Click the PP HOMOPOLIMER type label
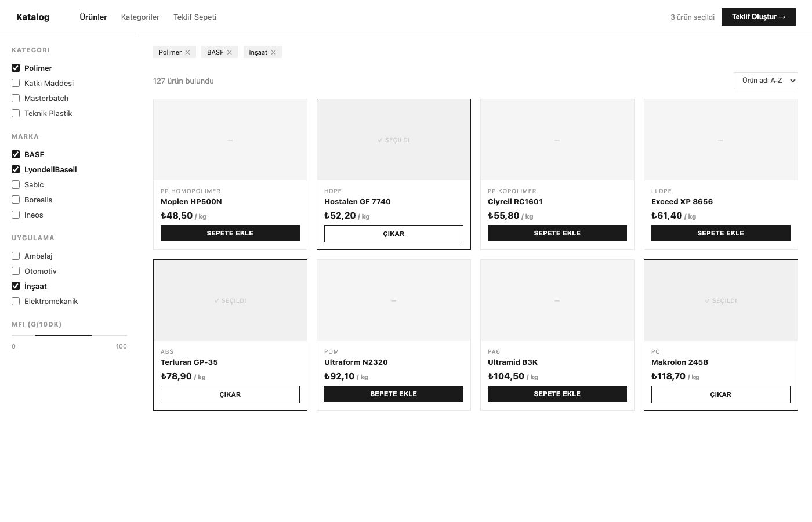 [x=190, y=191]
